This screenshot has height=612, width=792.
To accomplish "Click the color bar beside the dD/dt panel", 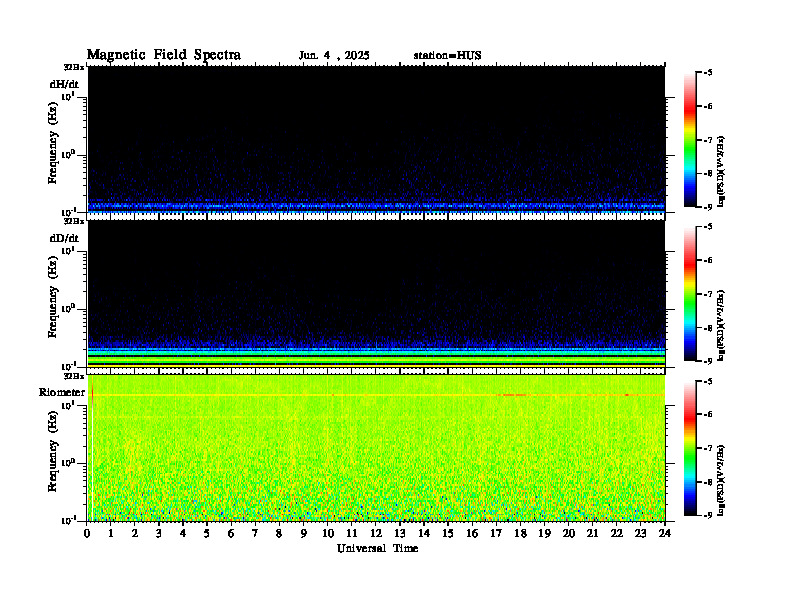I will (690, 294).
